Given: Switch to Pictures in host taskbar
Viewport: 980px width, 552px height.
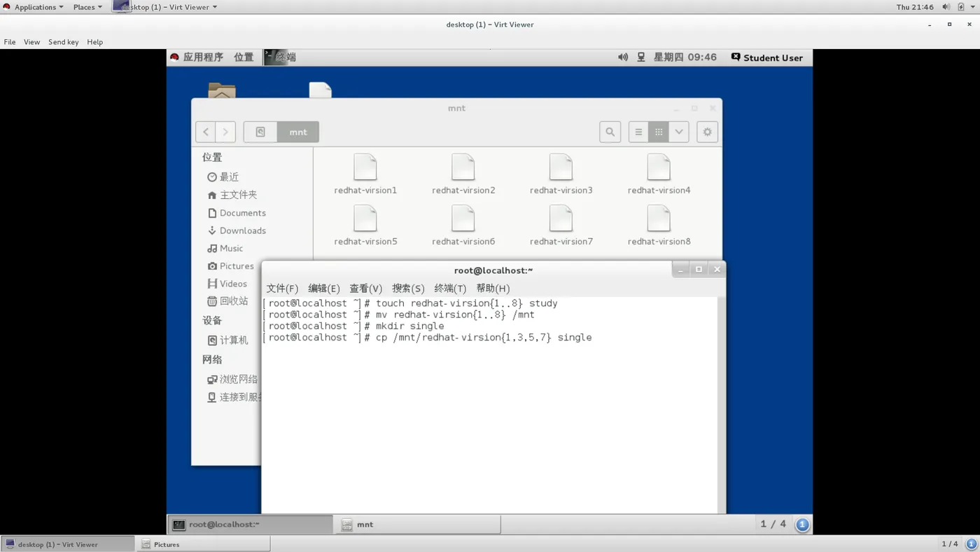Looking at the screenshot, I should 203,544.
